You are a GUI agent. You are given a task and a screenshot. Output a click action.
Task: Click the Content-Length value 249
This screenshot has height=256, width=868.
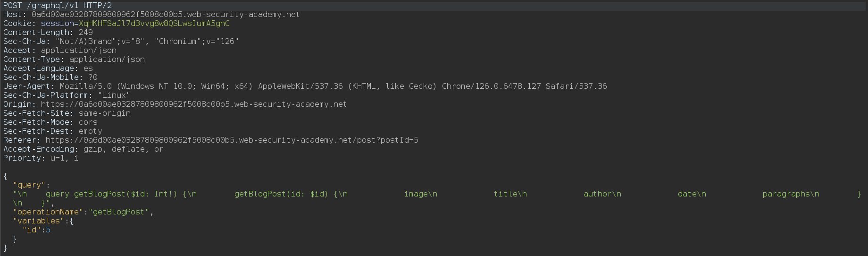coord(86,33)
